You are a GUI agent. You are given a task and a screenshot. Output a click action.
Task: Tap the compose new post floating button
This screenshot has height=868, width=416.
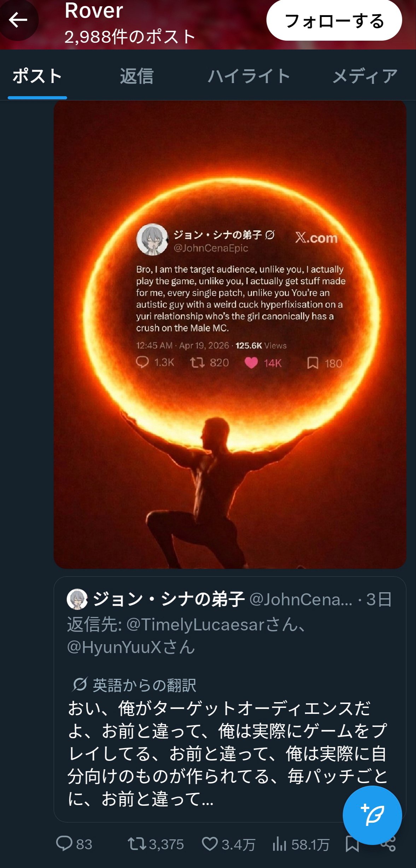[x=372, y=815]
